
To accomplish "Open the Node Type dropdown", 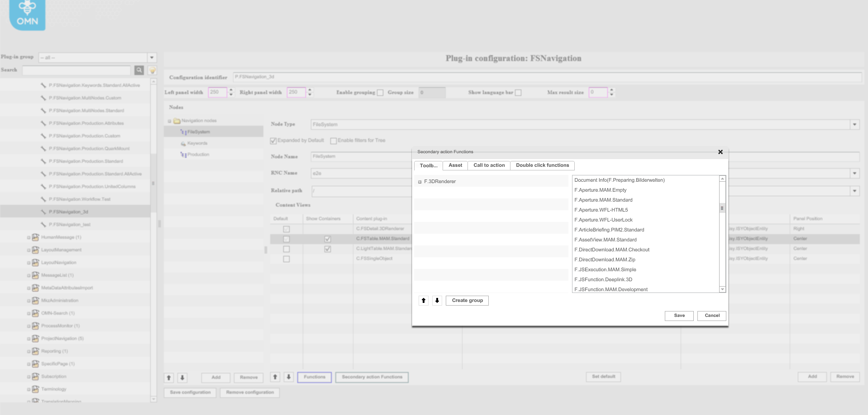I will tap(854, 124).
